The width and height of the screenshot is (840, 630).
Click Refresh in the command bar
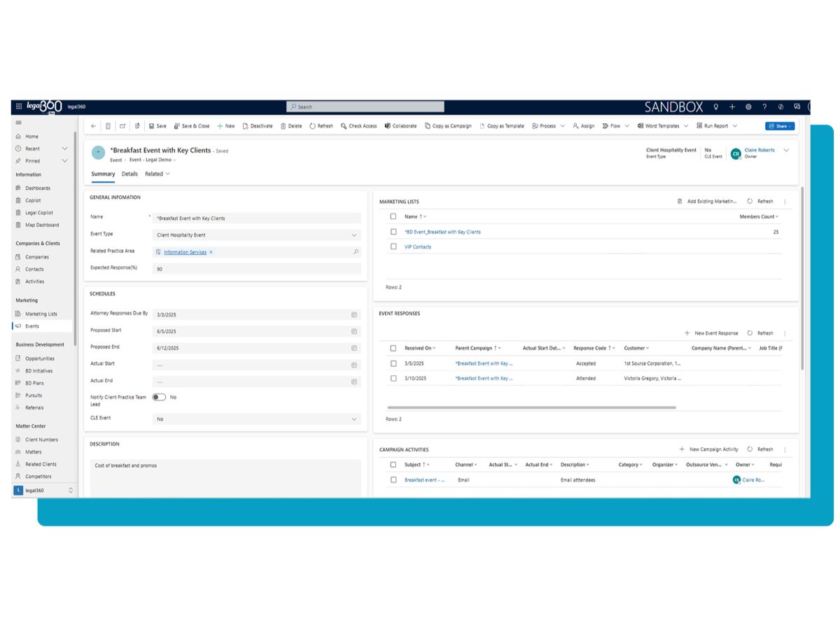coord(321,126)
